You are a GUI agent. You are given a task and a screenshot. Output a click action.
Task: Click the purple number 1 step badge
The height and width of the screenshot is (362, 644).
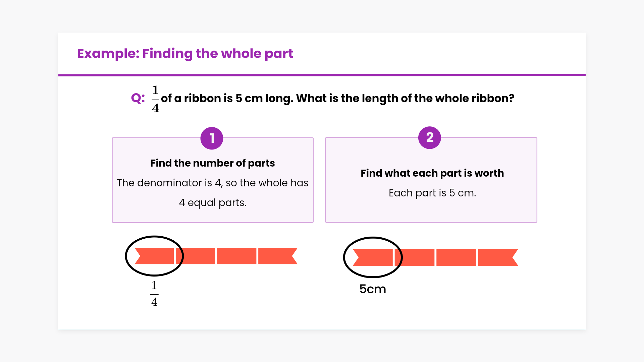pos(212,138)
